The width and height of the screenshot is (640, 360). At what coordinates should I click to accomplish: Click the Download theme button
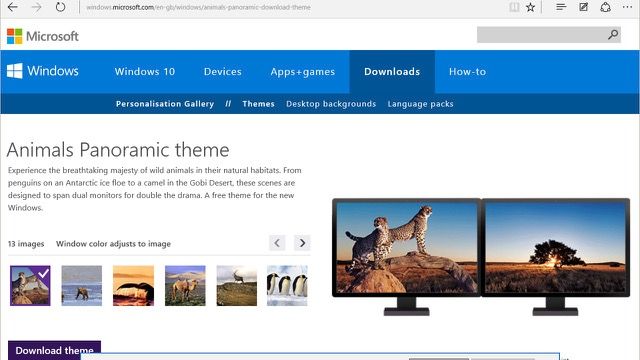click(x=54, y=350)
